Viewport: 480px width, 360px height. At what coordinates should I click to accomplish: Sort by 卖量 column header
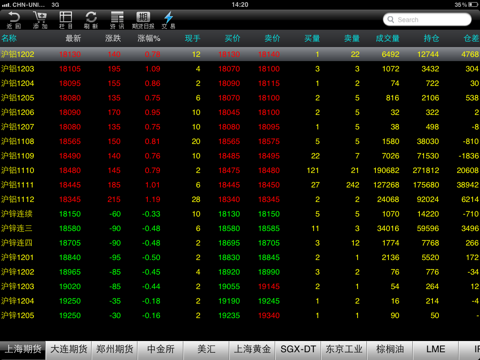pyautogui.click(x=352, y=38)
